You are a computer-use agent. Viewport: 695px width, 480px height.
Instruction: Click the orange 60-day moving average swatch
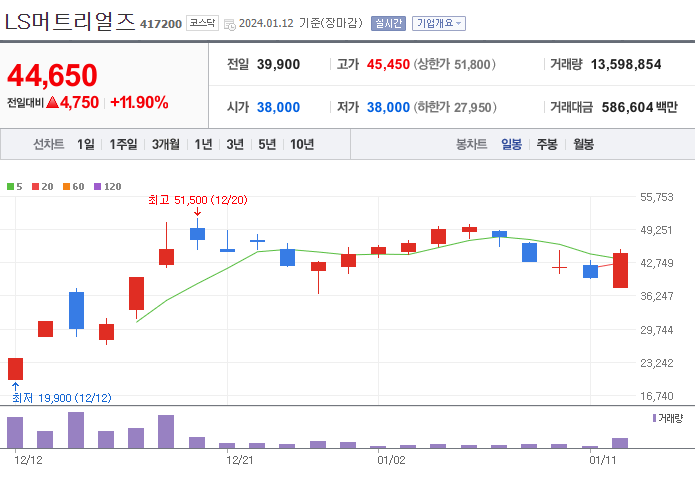click(x=66, y=187)
